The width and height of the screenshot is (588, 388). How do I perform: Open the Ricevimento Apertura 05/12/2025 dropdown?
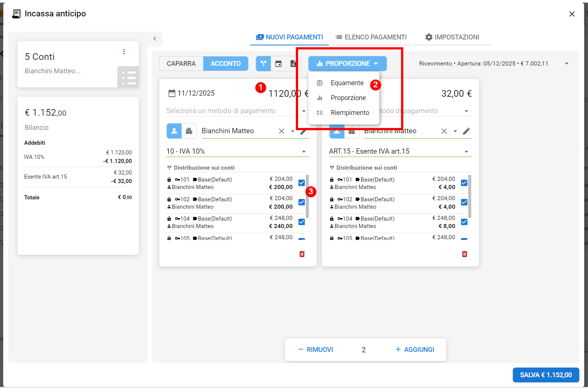point(566,64)
